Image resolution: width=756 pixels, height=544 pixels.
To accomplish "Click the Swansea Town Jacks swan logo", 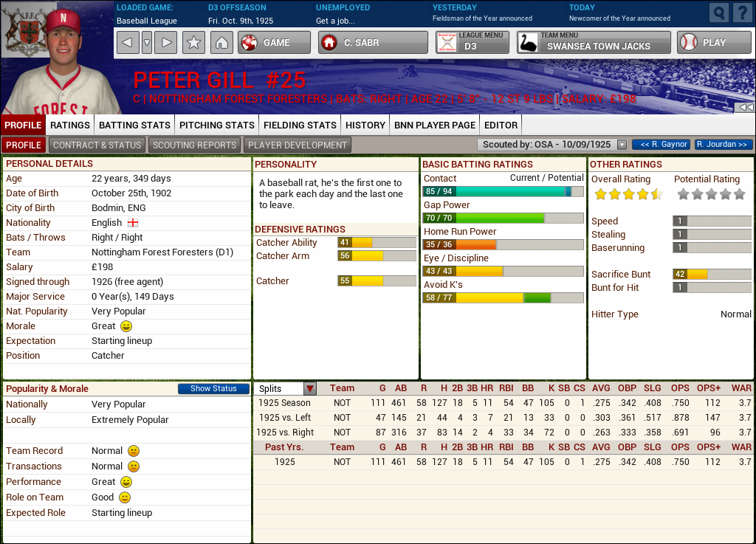I will (527, 42).
